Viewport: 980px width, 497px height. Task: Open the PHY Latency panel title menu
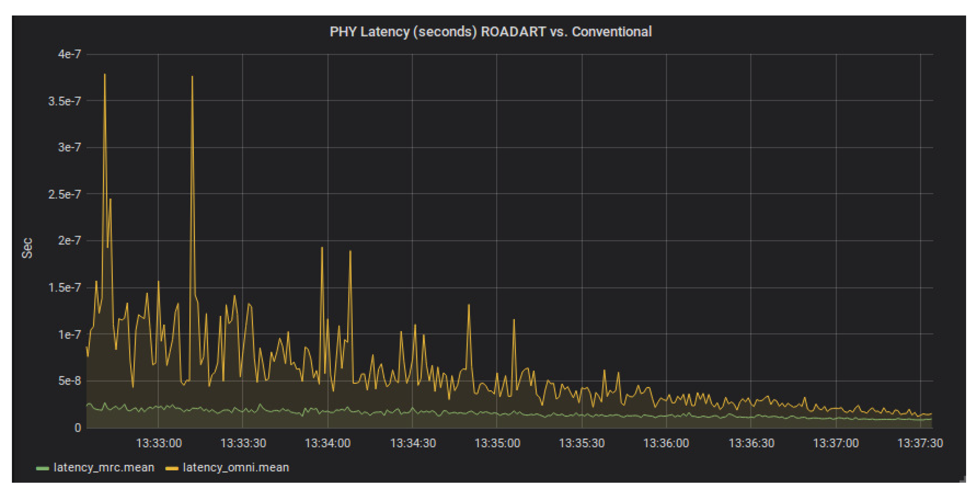pyautogui.click(x=490, y=31)
